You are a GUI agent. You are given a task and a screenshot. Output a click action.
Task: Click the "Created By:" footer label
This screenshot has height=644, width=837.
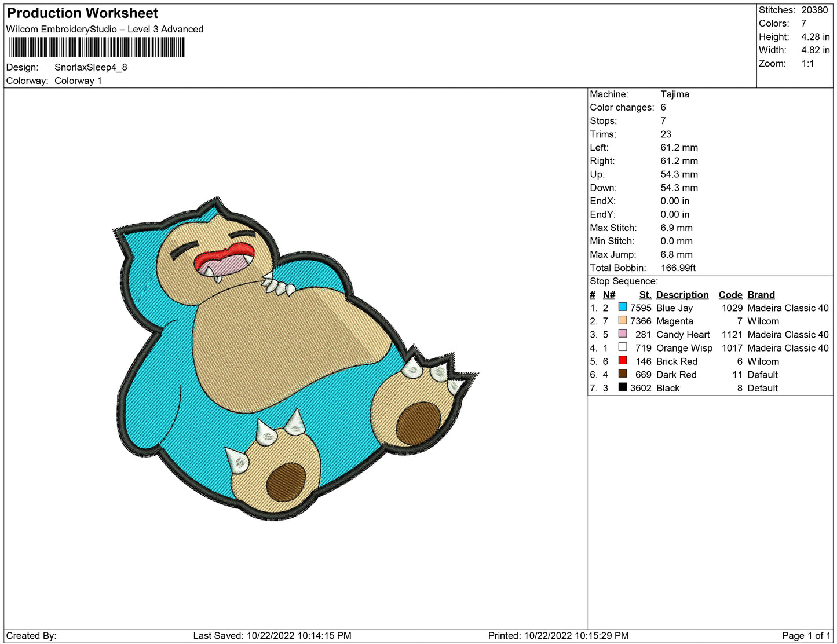31,636
